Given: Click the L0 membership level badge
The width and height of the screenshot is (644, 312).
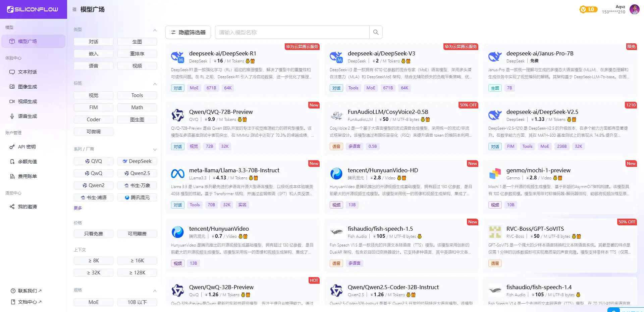Looking at the screenshot, I should pos(588,9).
